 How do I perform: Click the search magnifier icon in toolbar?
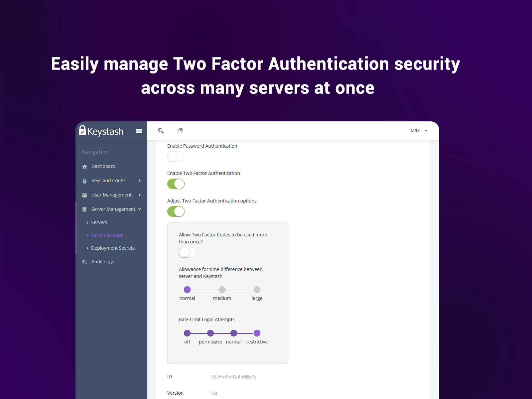click(x=161, y=131)
